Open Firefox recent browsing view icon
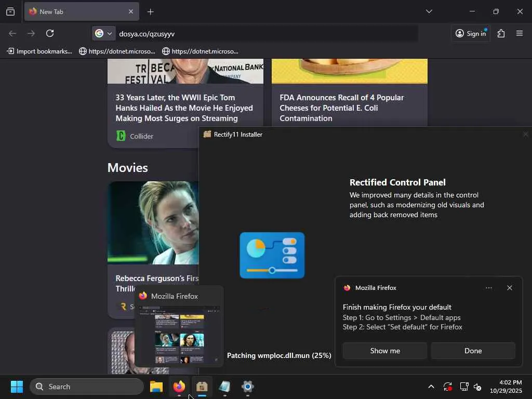Screen dimensions: 532x399 click(10, 11)
